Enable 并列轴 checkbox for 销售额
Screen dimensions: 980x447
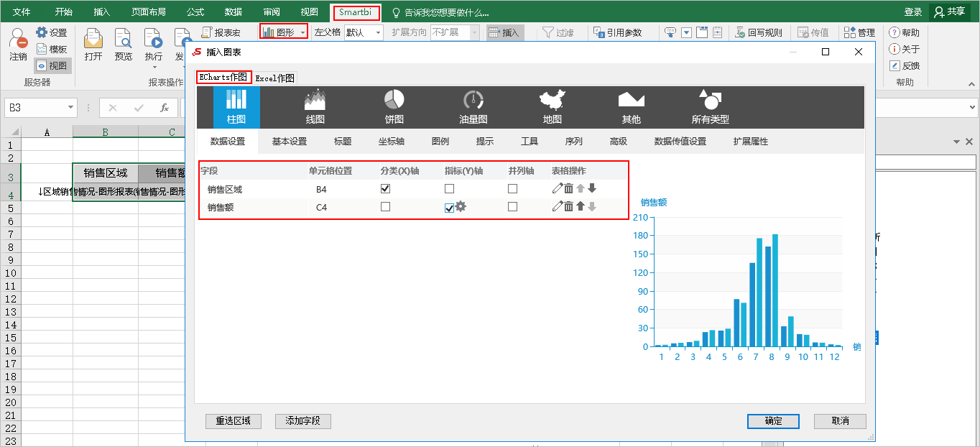pyautogui.click(x=512, y=207)
